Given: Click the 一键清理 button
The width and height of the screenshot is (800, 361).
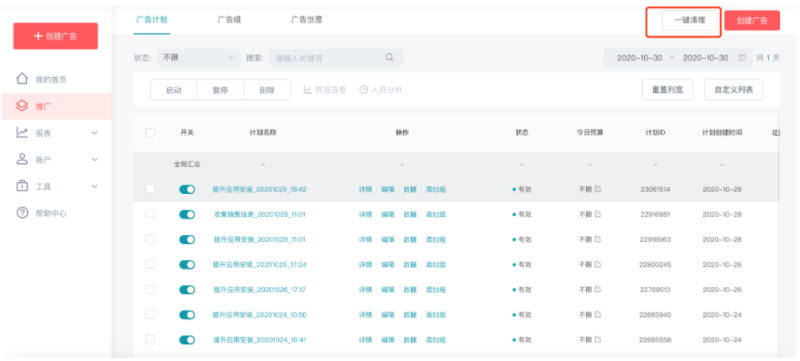Looking at the screenshot, I should [x=690, y=20].
